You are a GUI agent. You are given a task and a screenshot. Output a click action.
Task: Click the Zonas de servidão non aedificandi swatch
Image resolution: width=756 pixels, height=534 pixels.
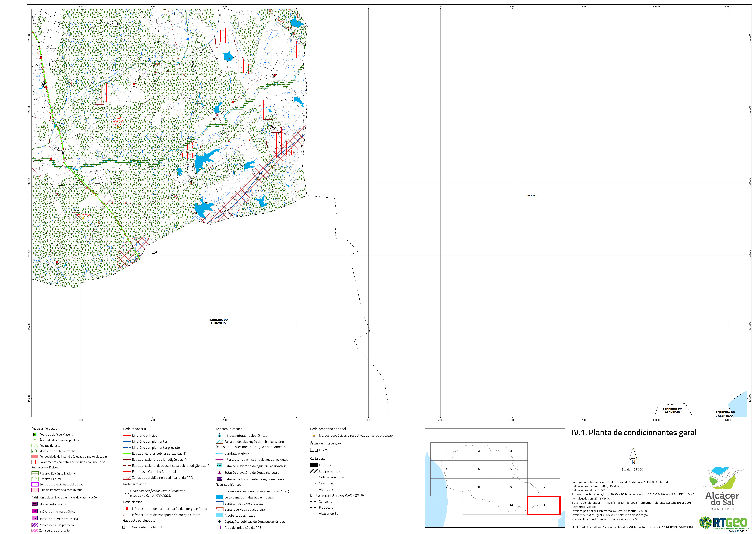tap(127, 478)
